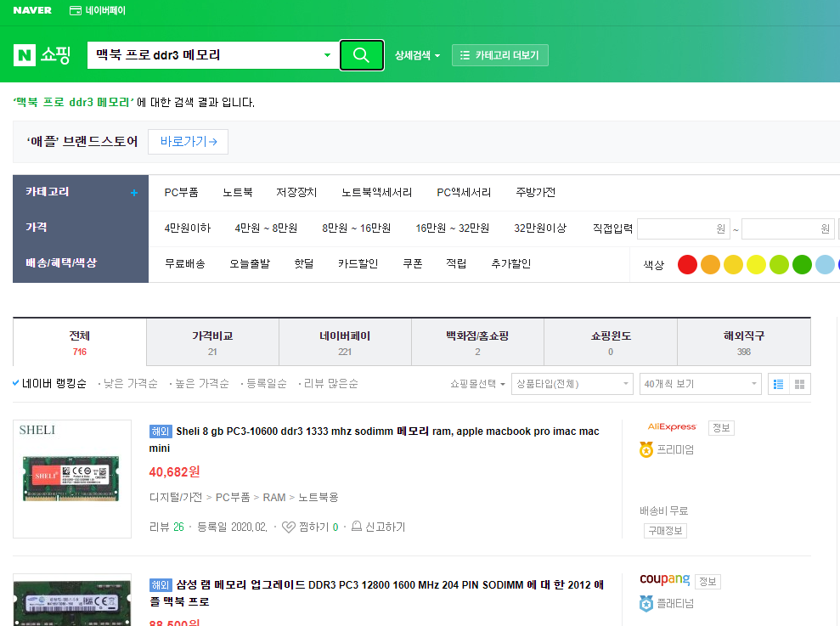
Task: Select the 네이버페이 221 tab
Action: (x=345, y=342)
